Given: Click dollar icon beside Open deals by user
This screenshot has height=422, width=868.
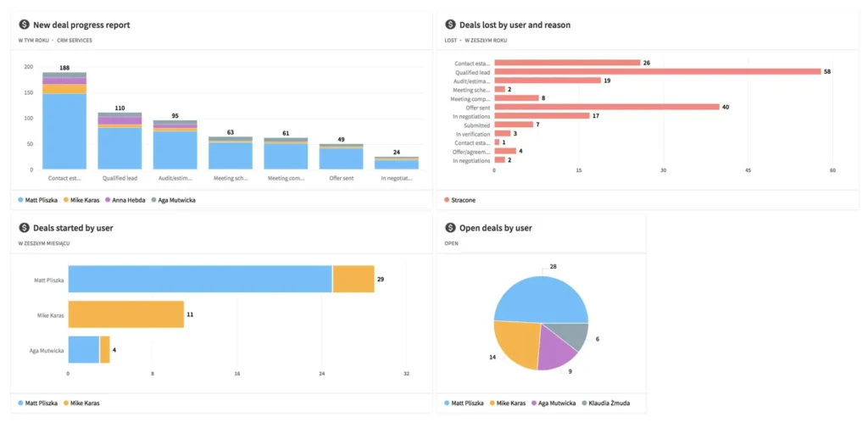Looking at the screenshot, I should point(450,228).
